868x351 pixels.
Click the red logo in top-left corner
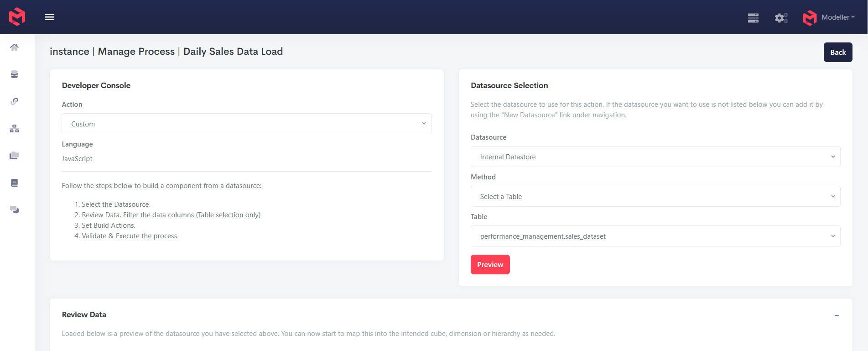(x=17, y=17)
